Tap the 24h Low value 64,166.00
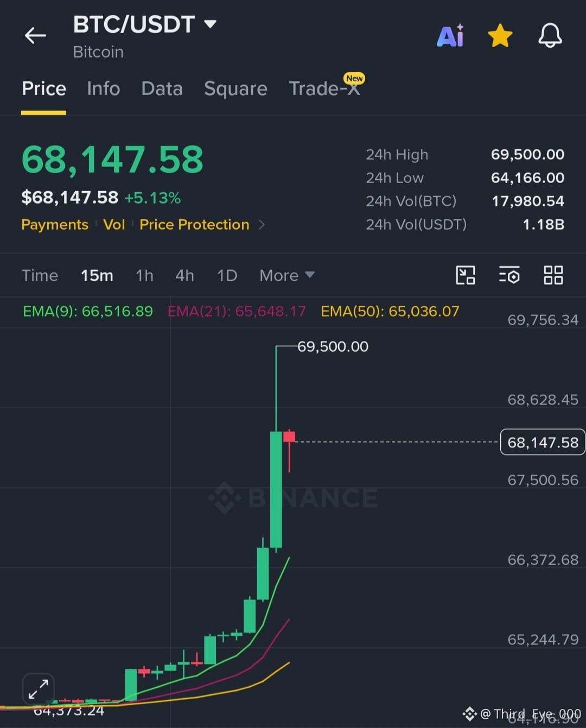586x728 pixels. point(527,178)
